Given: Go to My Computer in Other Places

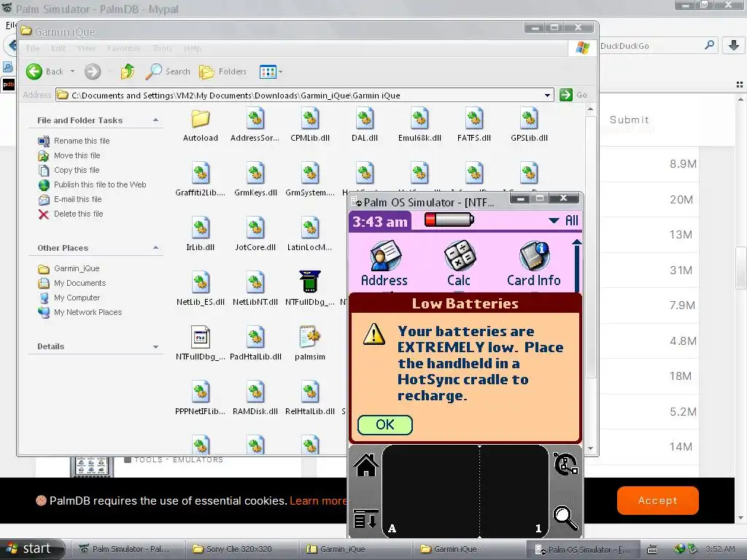Looking at the screenshot, I should pyautogui.click(x=77, y=297).
